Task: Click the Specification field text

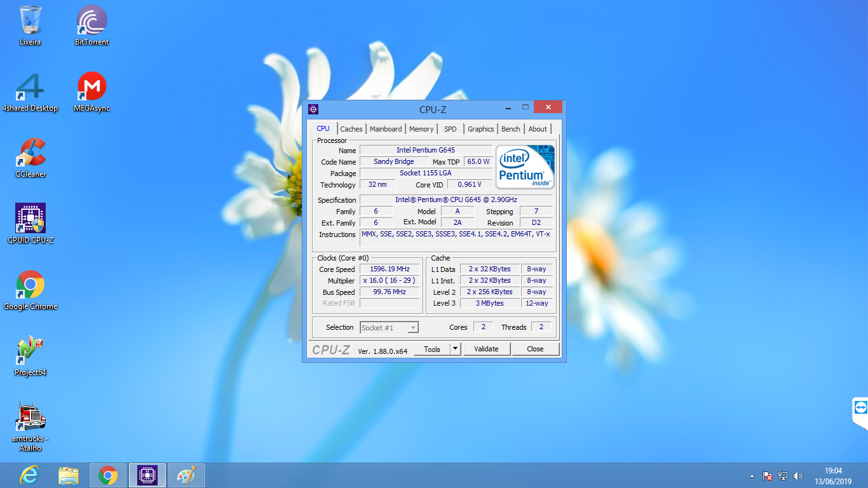Action: (456, 200)
